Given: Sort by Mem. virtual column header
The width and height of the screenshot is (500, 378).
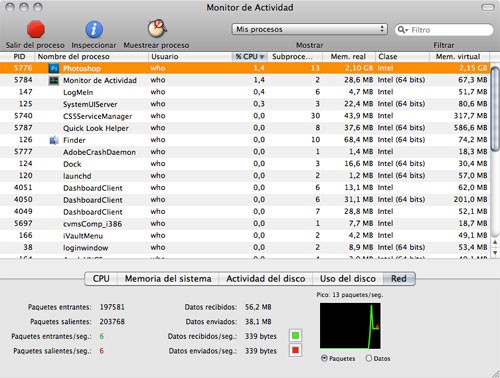Looking at the screenshot, I should pyautogui.click(x=458, y=57).
